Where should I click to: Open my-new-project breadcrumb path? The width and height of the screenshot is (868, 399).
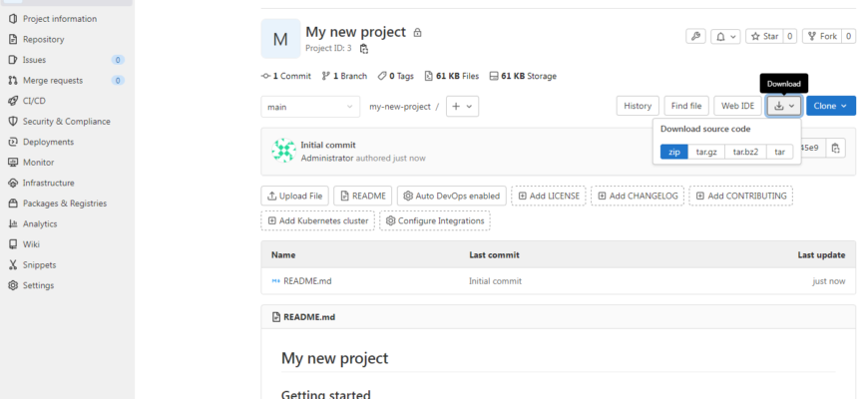[x=400, y=107]
